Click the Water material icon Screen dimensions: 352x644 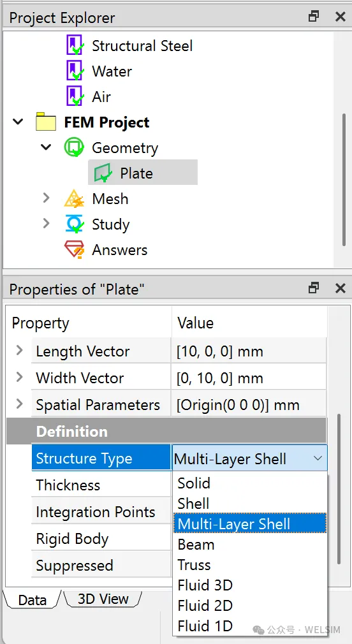(75, 71)
